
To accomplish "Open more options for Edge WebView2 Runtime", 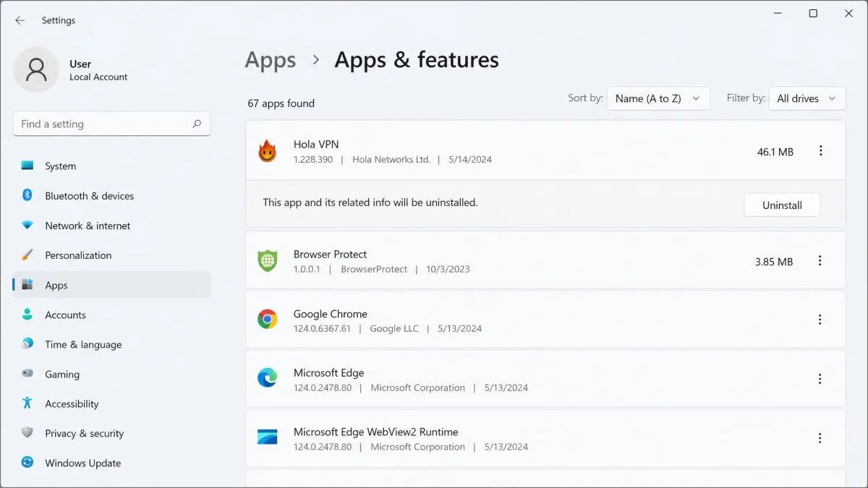I will 820,437.
